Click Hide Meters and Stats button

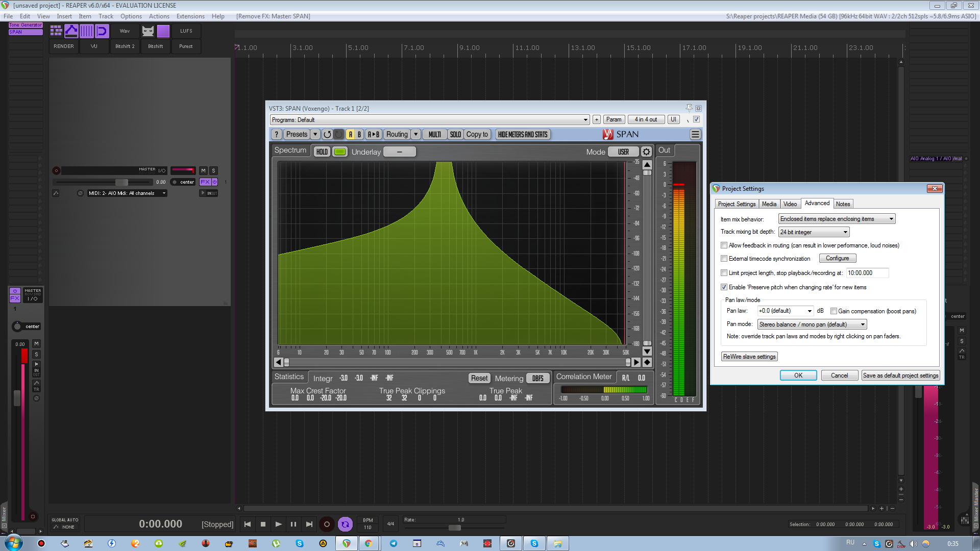click(523, 134)
